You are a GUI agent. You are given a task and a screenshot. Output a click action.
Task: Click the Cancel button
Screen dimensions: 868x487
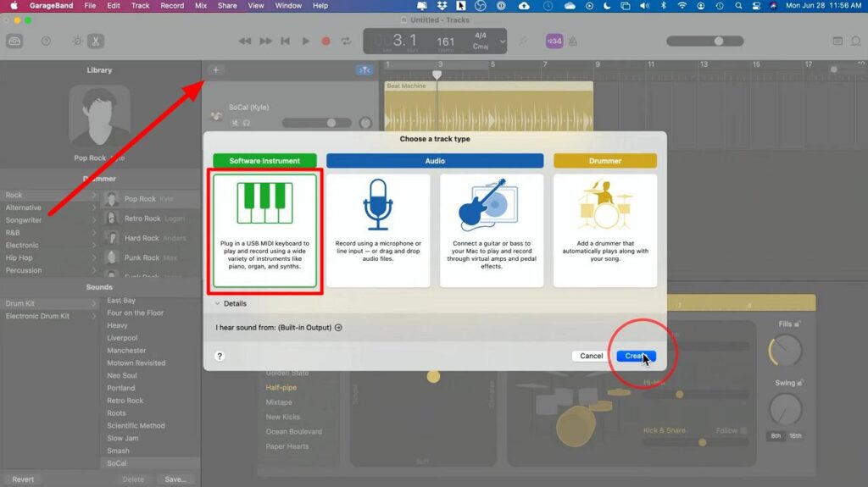point(591,357)
